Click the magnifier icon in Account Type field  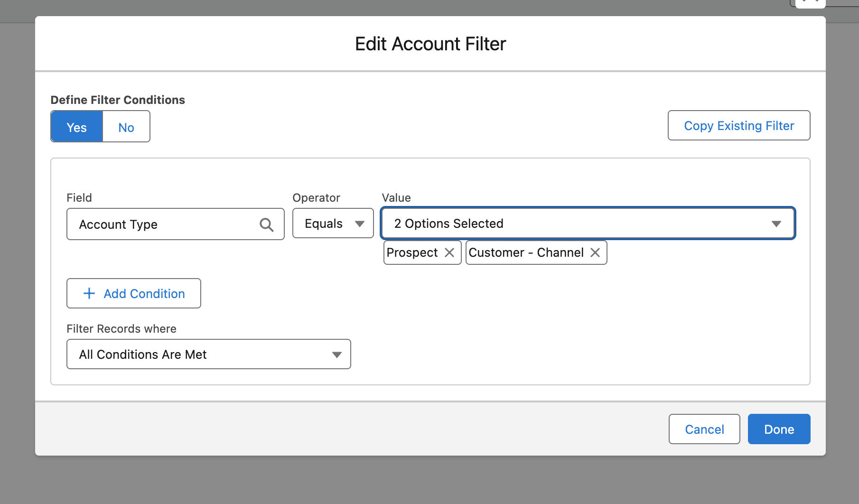point(266,224)
